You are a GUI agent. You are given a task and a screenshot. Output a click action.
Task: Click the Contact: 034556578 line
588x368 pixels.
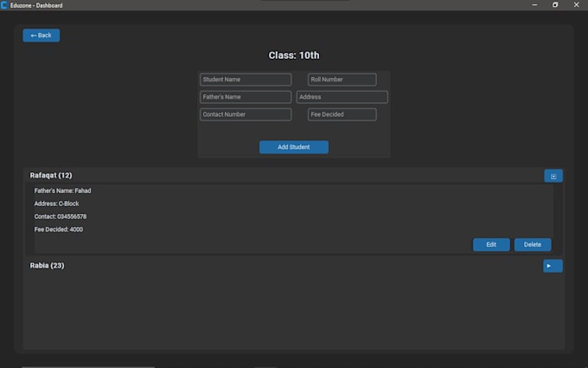pos(61,216)
